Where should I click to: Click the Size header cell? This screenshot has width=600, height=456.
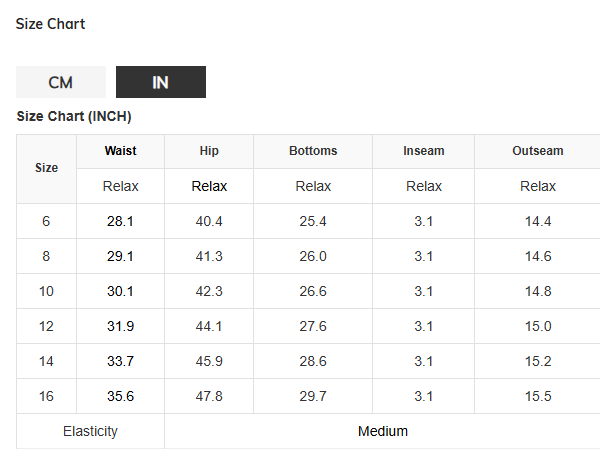46,168
